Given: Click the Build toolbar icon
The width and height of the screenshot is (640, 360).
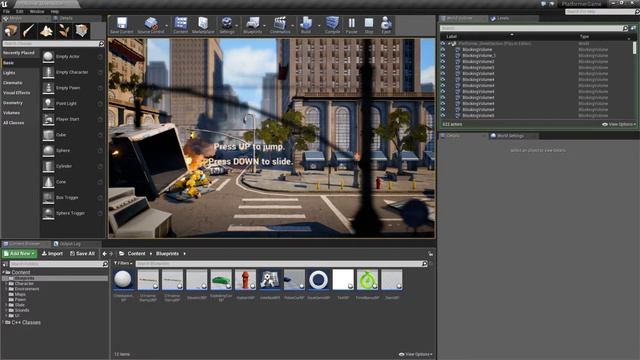Looking at the screenshot, I should 306,23.
